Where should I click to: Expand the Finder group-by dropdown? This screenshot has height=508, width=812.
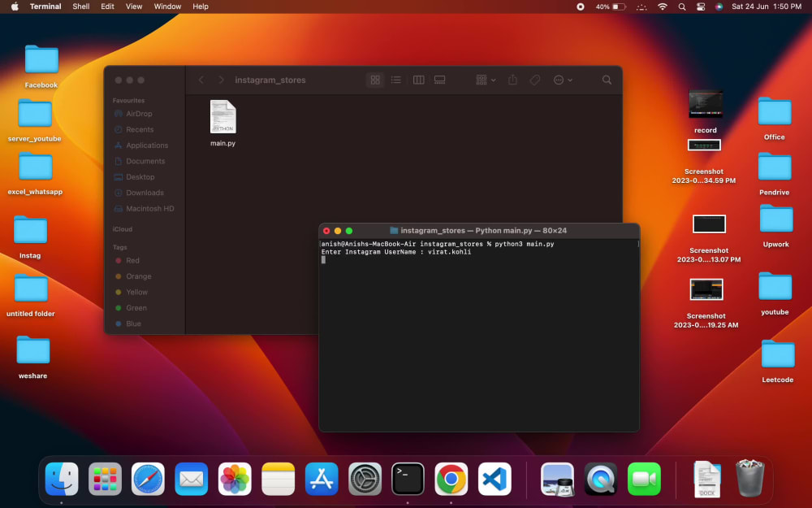[486, 80]
